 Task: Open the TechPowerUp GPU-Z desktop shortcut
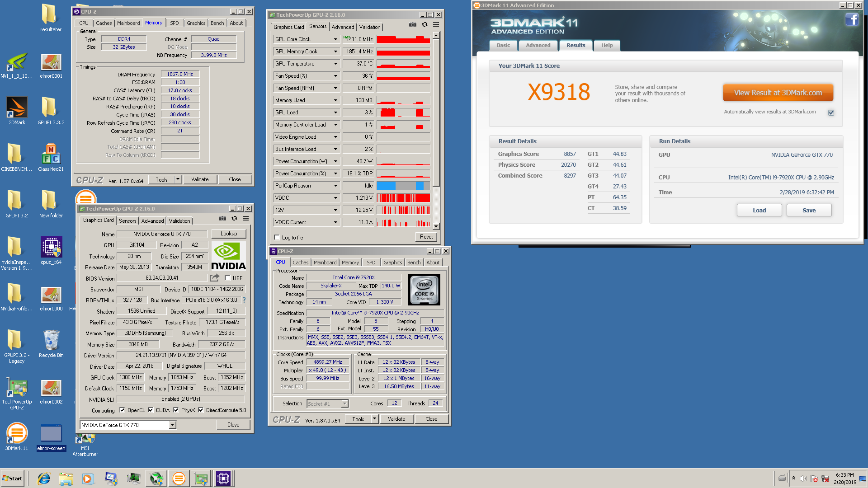(17, 393)
